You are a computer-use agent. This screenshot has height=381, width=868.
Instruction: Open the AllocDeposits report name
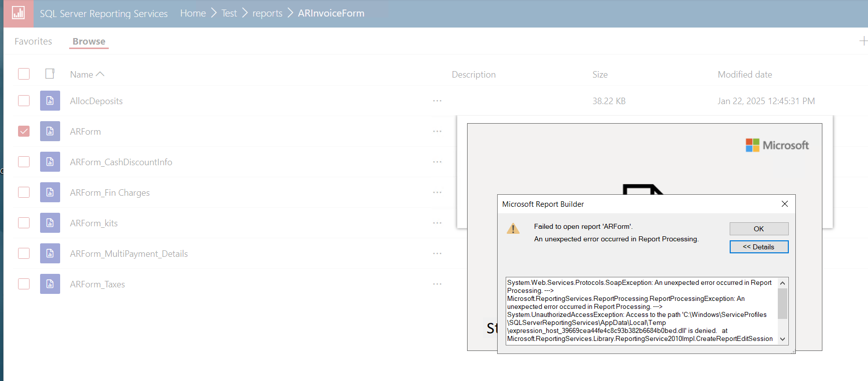96,101
